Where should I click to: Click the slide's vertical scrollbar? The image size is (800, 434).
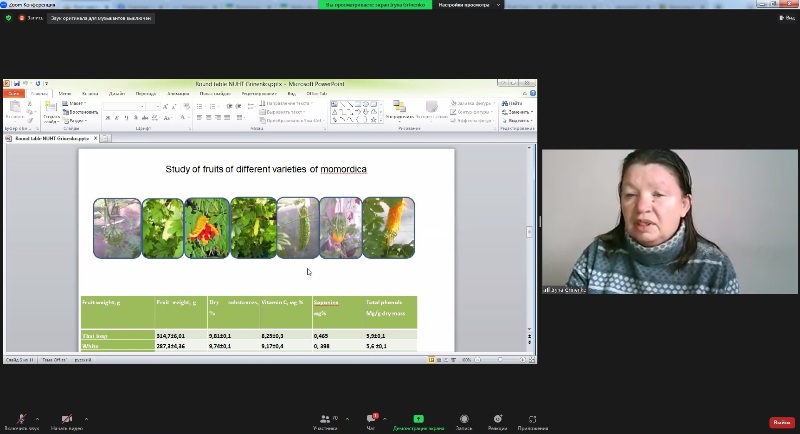[529, 232]
